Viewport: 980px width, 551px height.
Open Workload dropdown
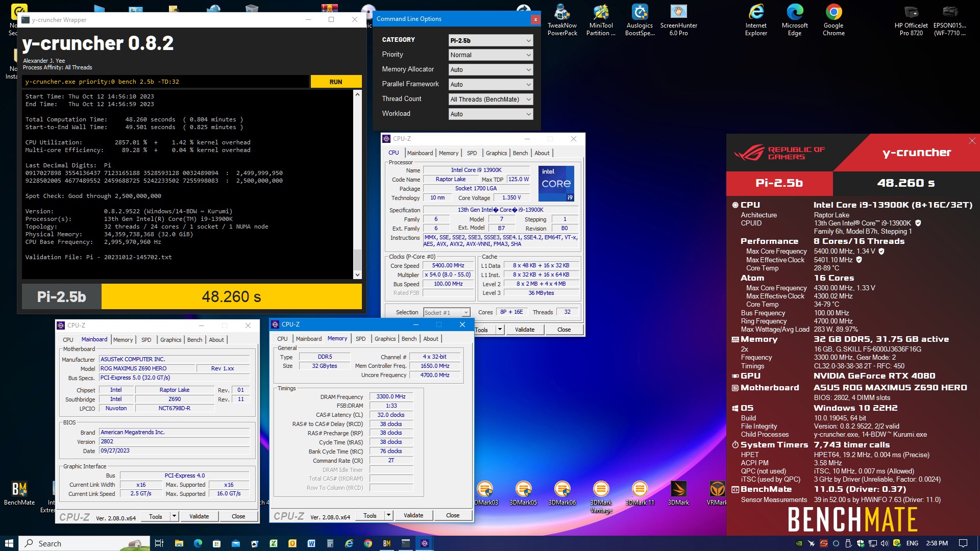coord(491,114)
